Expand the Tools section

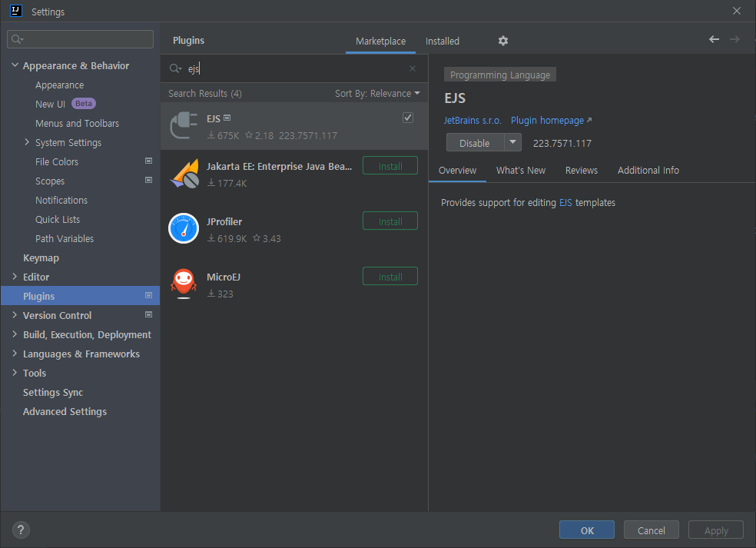(x=15, y=373)
